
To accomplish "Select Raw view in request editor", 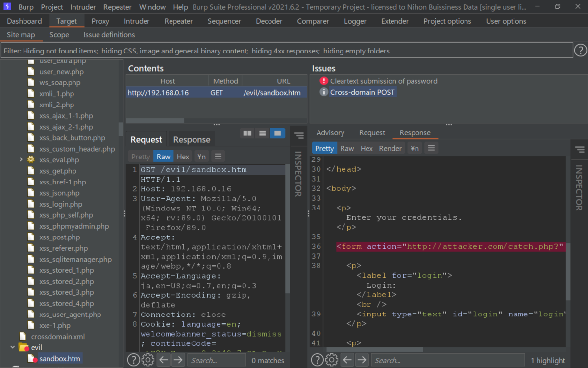I will 163,156.
